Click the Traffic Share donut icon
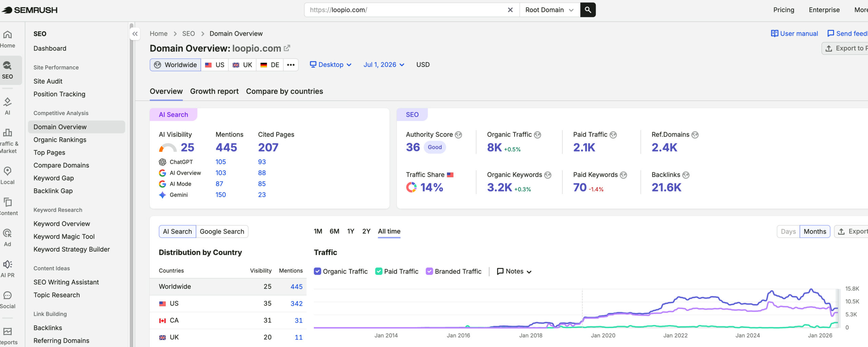The image size is (868, 347). (411, 187)
